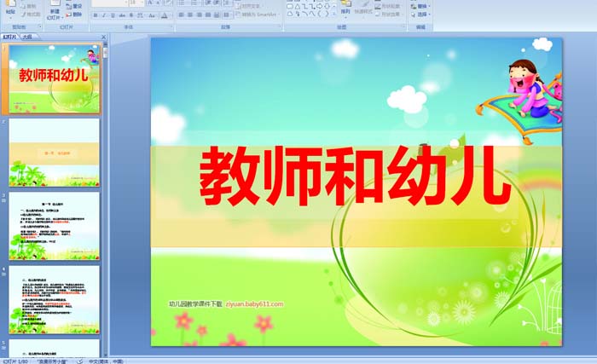Toggle the text shadow S button
The image size is (597, 364).
(131, 15)
